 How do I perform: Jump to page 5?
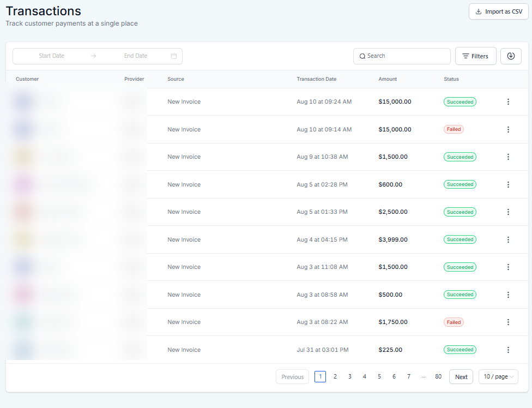379,376
